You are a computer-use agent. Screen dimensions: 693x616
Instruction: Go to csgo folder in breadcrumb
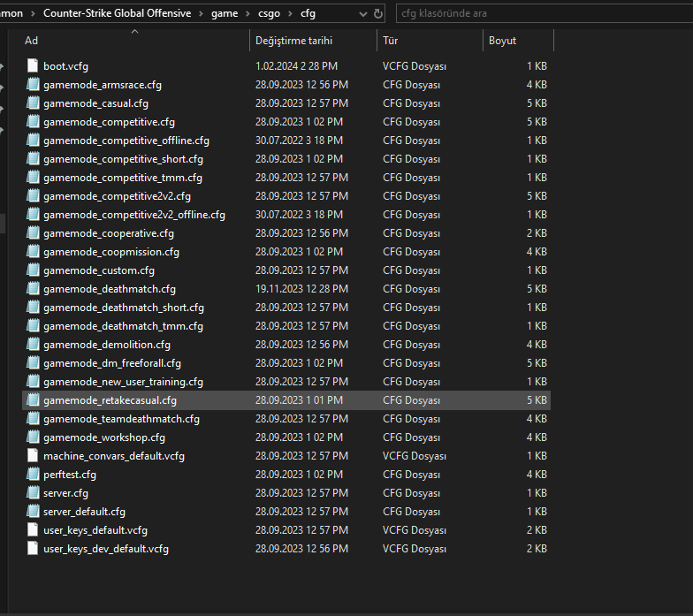pyautogui.click(x=269, y=14)
